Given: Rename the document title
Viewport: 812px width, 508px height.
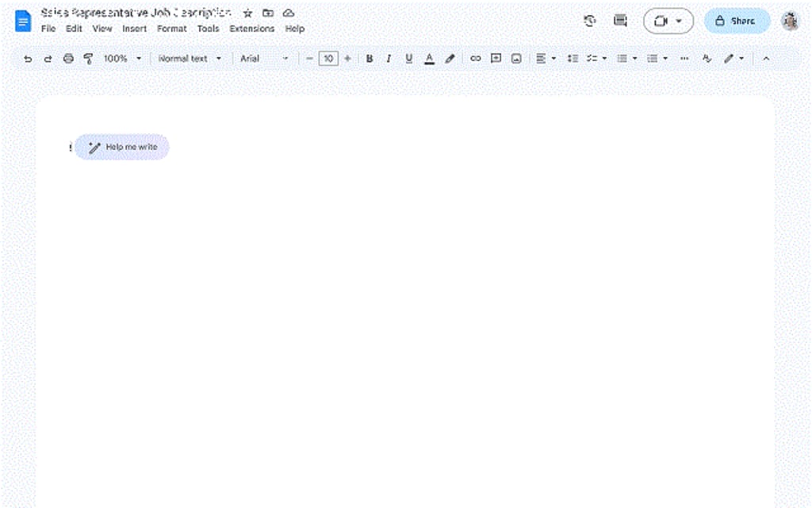Looking at the screenshot, I should [136, 13].
